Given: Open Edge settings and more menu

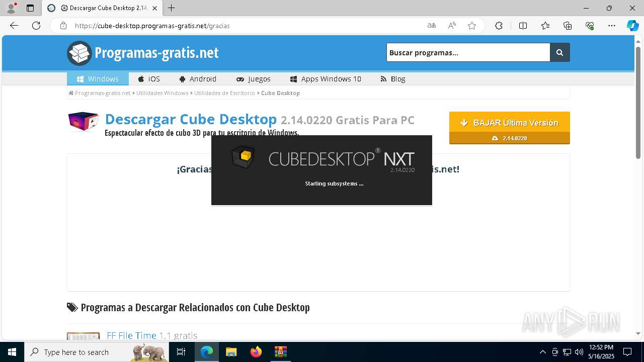Looking at the screenshot, I should point(612,26).
